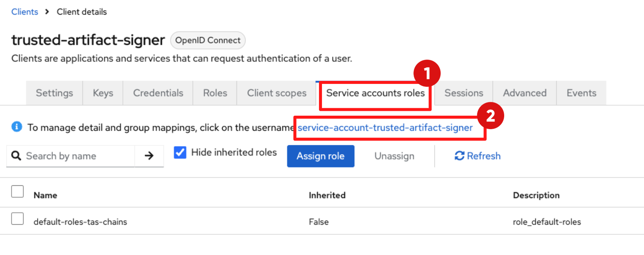Click the search arrow submit button

[149, 156]
